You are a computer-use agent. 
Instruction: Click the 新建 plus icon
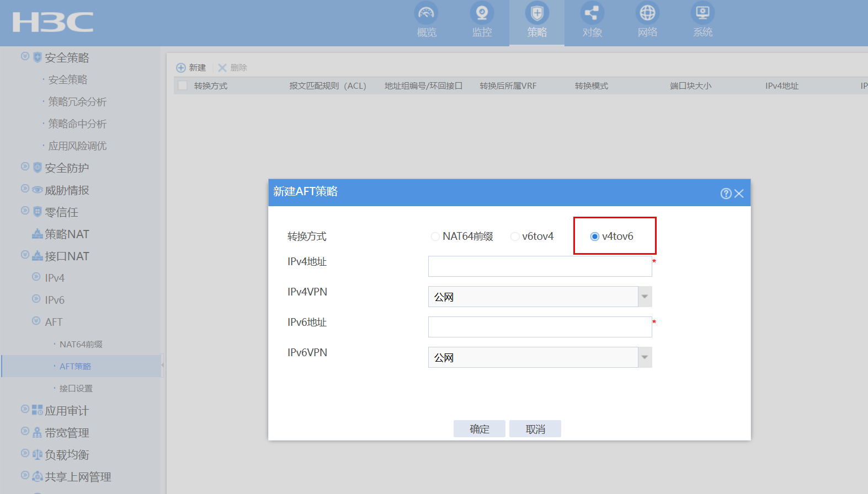click(181, 68)
